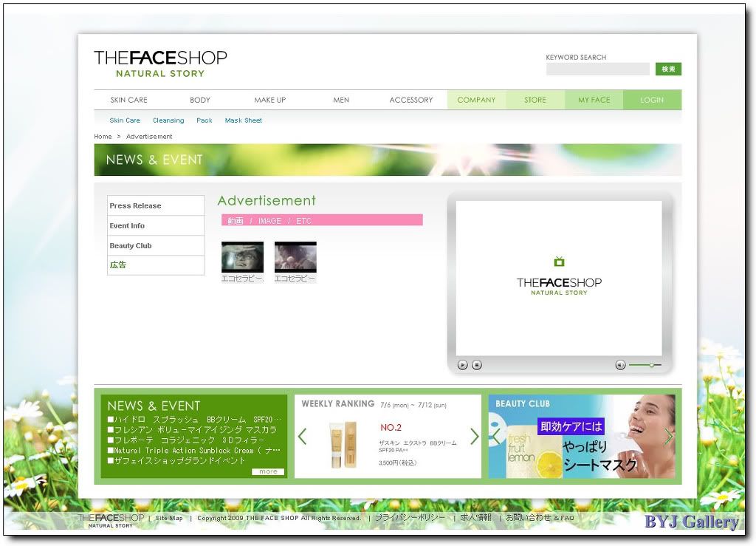756x546 pixels.
Task: Click the WEEKLY RANKING heading
Action: coord(338,403)
